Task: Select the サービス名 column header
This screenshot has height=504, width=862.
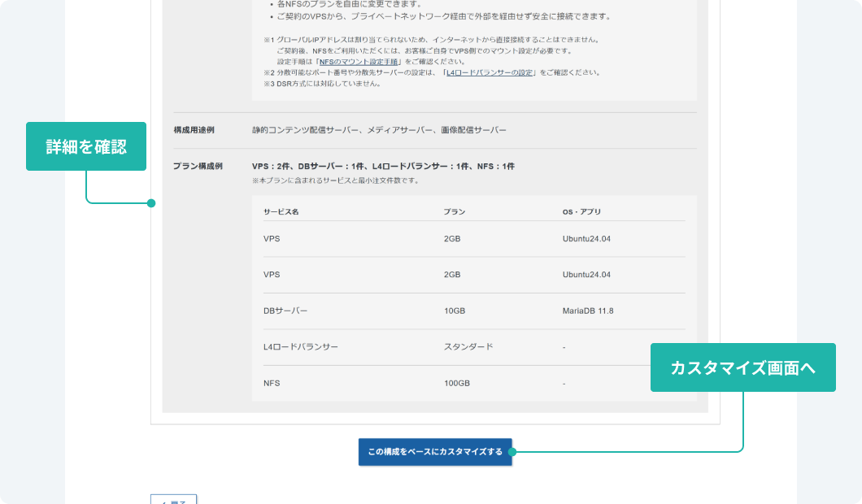Action: coord(281,211)
